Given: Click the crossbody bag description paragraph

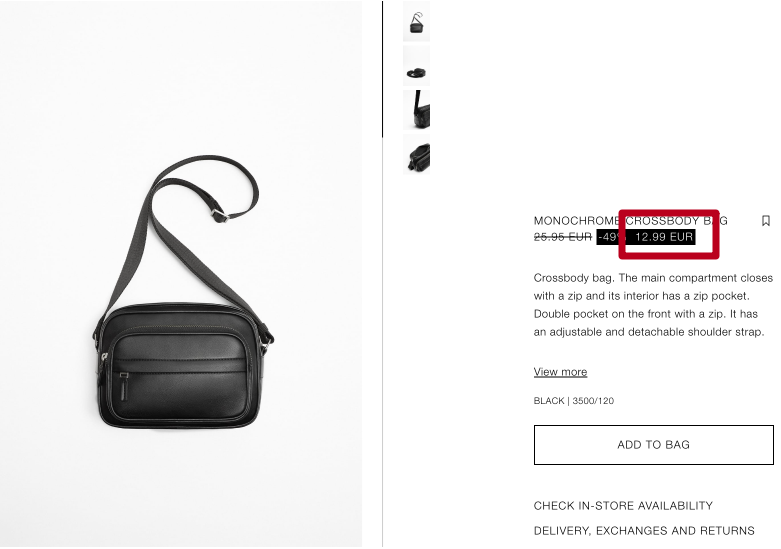Looking at the screenshot, I should 653,305.
